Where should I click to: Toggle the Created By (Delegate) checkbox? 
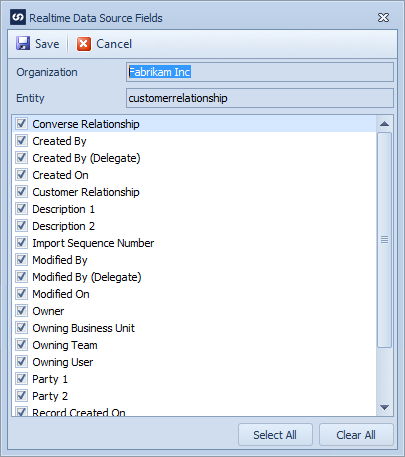(x=21, y=158)
